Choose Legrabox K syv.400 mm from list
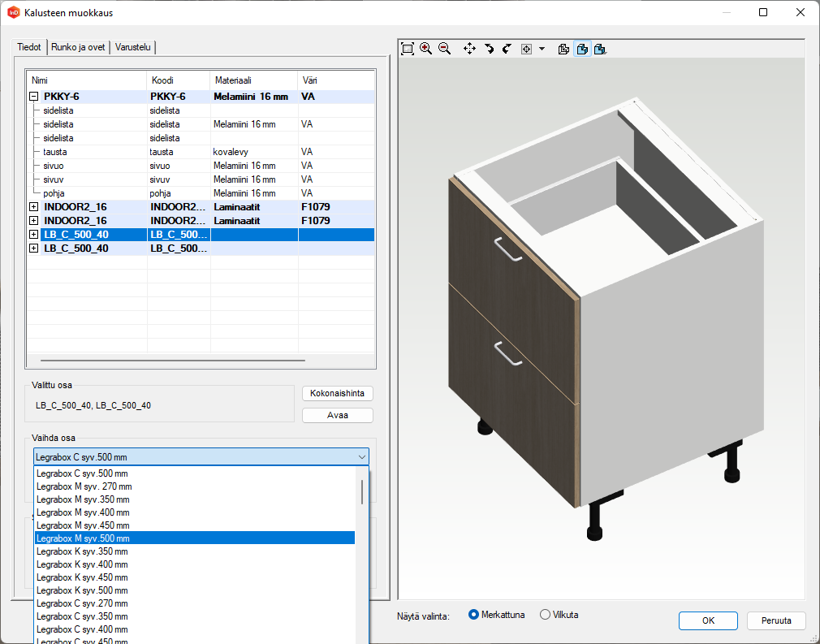Viewport: 820px width, 644px height. click(82, 564)
